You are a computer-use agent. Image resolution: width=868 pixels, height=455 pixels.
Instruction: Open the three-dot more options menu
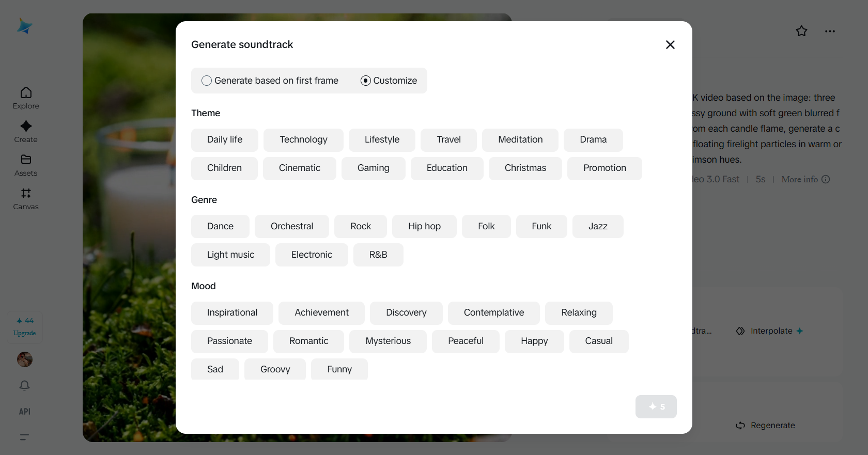(x=830, y=32)
